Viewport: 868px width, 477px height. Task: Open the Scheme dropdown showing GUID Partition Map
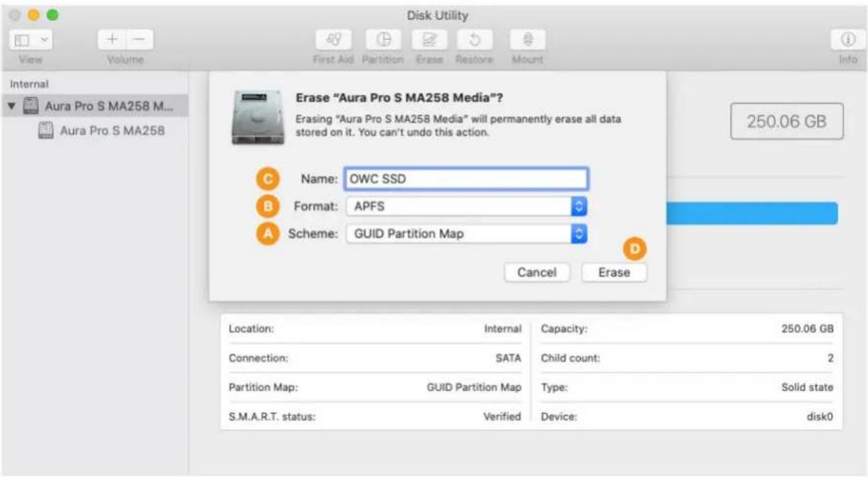[466, 234]
